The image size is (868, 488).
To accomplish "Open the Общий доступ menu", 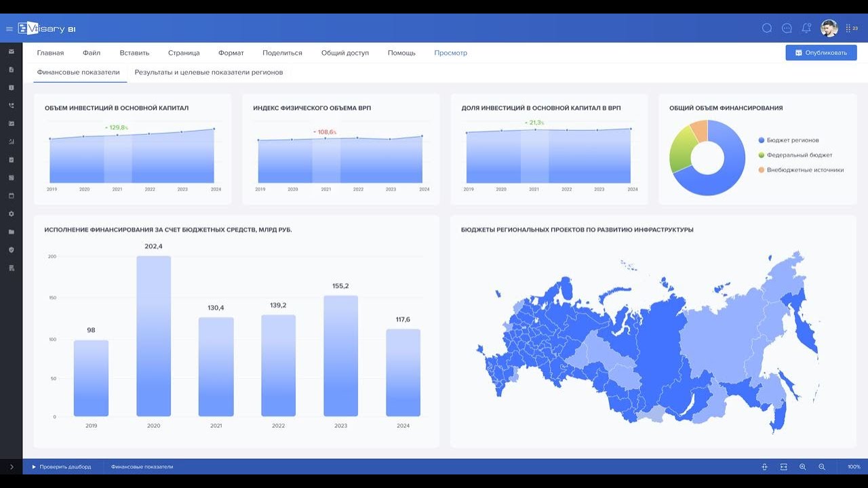I will (x=345, y=53).
